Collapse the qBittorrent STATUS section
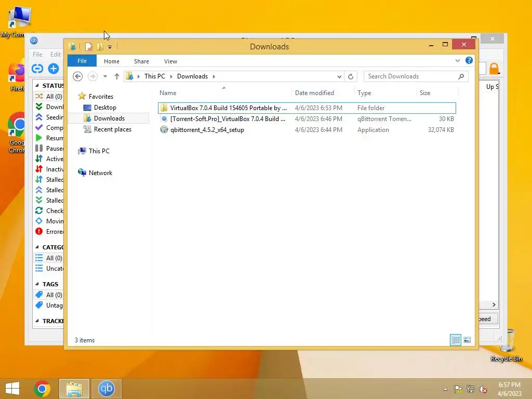The width and height of the screenshot is (532, 399). [37, 86]
